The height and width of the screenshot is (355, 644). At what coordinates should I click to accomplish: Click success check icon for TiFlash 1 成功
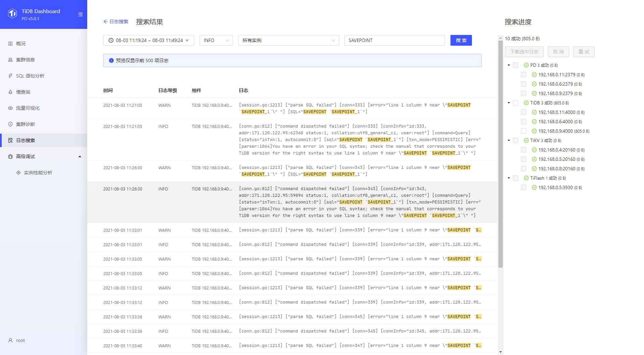[x=526, y=178]
